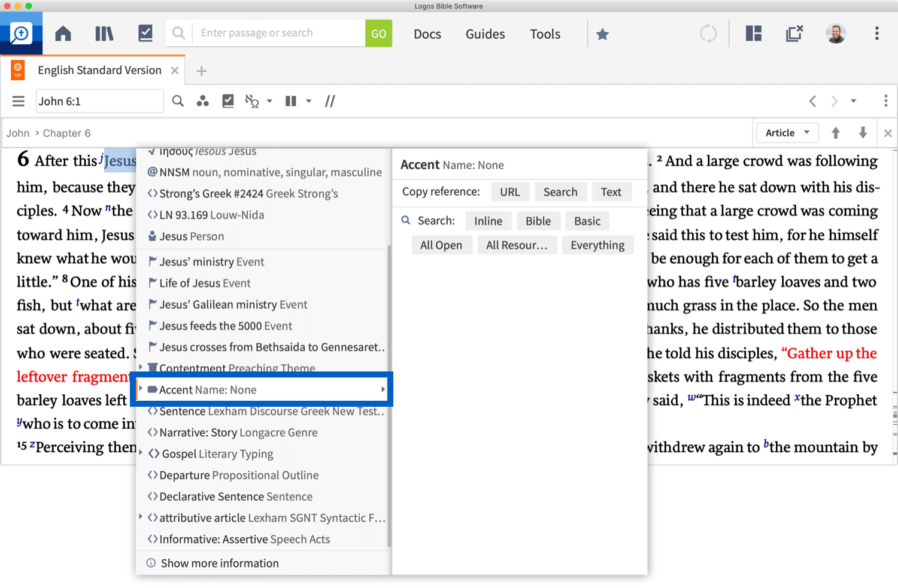The image size is (898, 588).
Task: Open the Library books icon
Action: click(x=104, y=33)
